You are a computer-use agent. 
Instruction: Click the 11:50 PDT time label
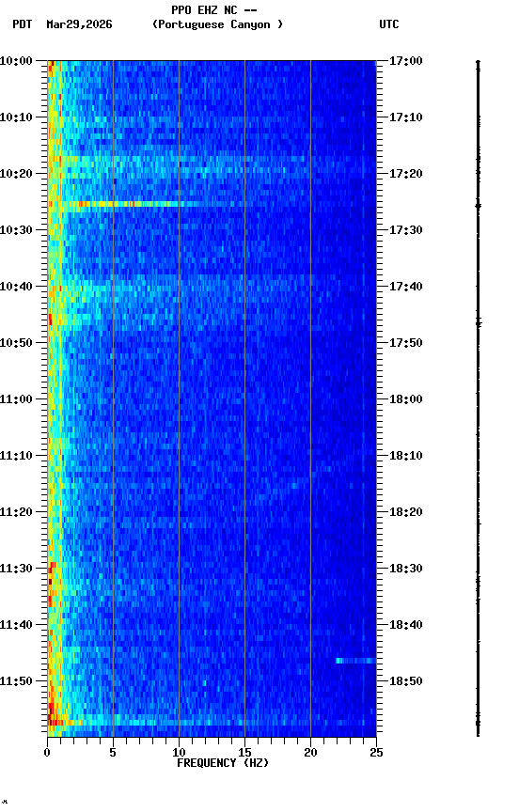pyautogui.click(x=16, y=682)
